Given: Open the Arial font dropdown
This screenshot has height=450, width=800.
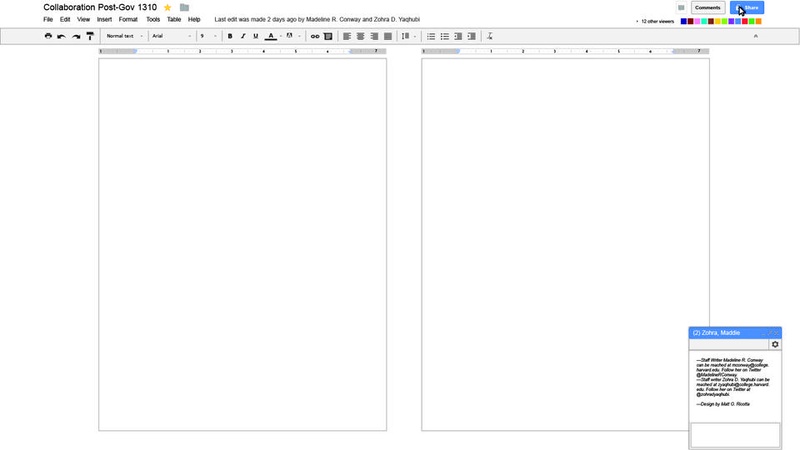Looking at the screenshot, I should tap(172, 36).
